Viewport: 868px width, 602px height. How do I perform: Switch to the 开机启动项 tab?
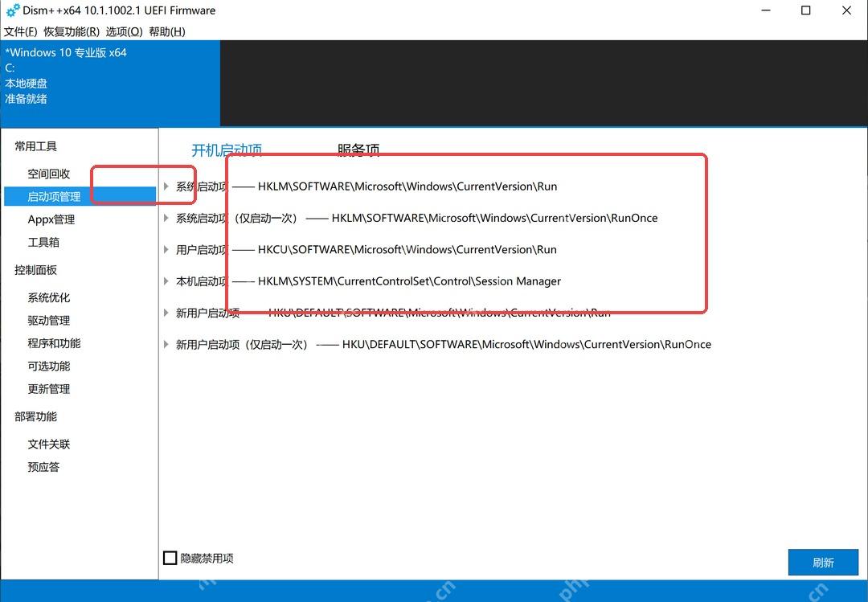227,150
